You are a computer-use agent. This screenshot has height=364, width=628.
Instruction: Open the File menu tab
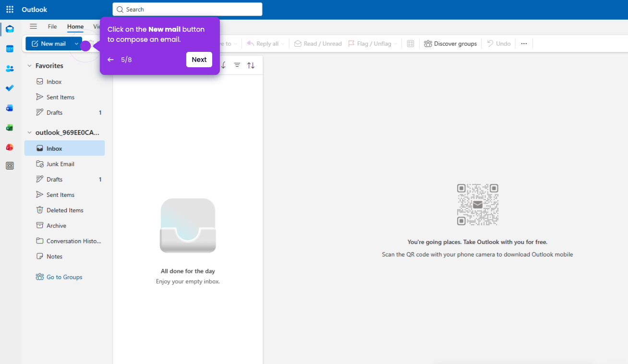pos(52,27)
